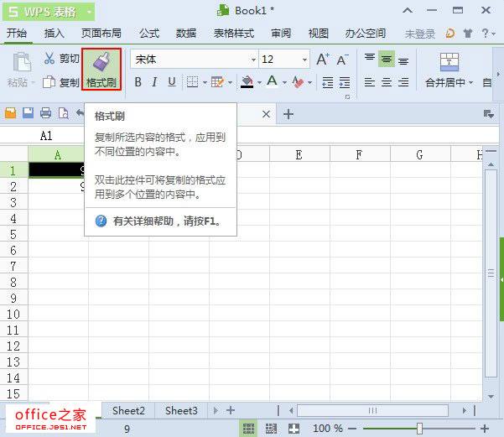The width and height of the screenshot is (504, 437).
Task: Toggle Bold formatting
Action: pos(138,82)
